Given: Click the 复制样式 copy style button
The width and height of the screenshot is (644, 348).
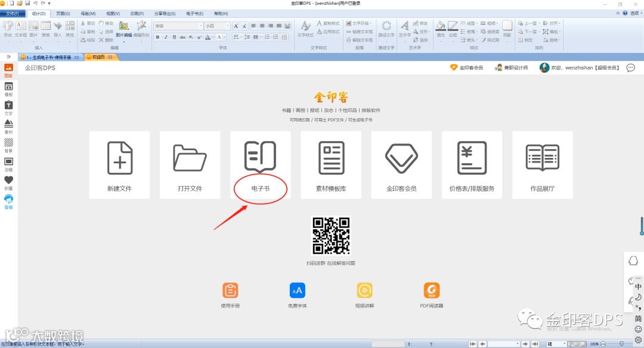Looking at the screenshot, I should pyautogui.click(x=328, y=23).
